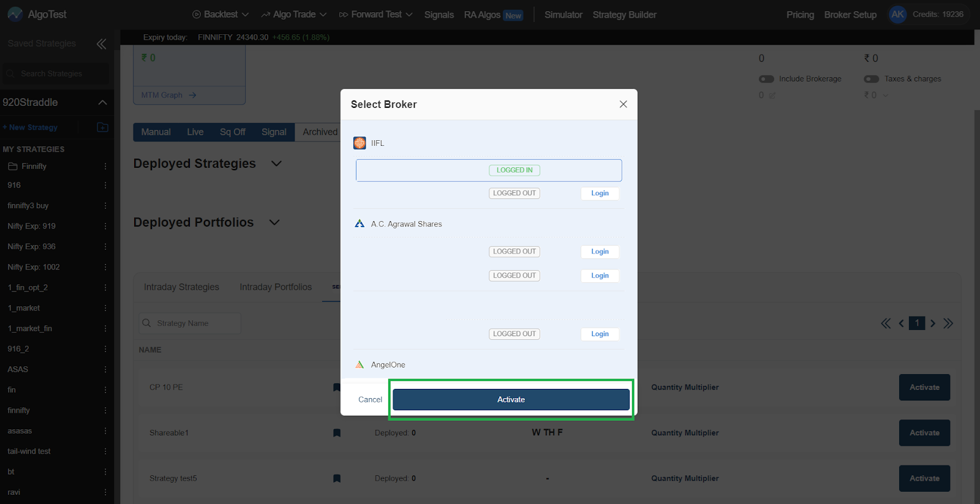Go to the previous page arrow

902,323
